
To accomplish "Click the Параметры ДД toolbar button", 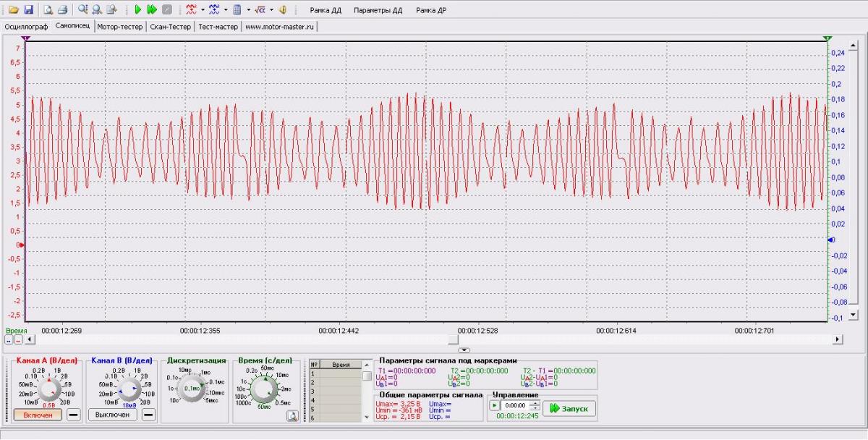I will click(378, 10).
